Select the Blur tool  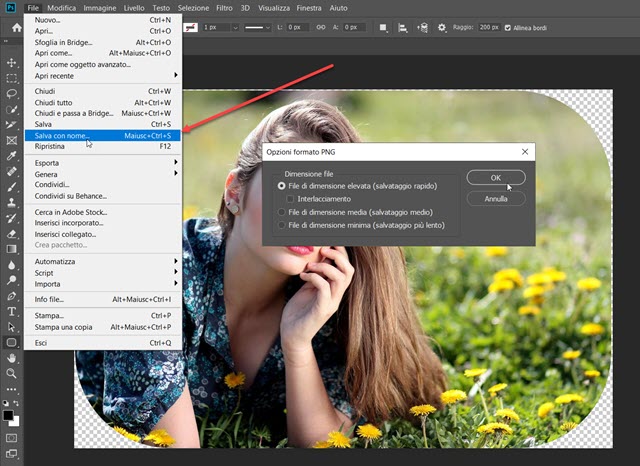click(x=11, y=265)
